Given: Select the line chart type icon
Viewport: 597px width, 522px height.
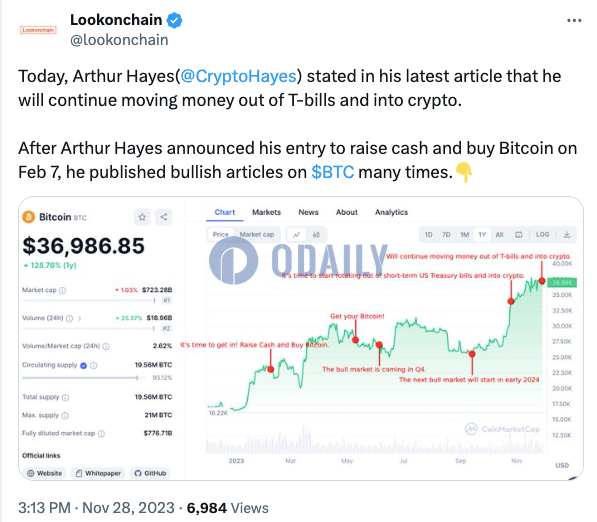Looking at the screenshot, I should point(296,235).
